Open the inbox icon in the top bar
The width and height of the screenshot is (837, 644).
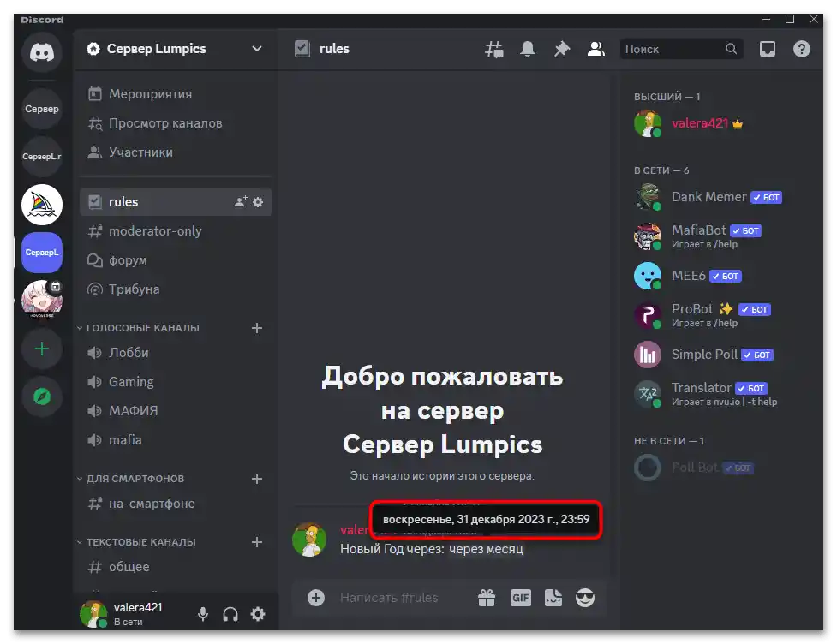click(x=765, y=49)
